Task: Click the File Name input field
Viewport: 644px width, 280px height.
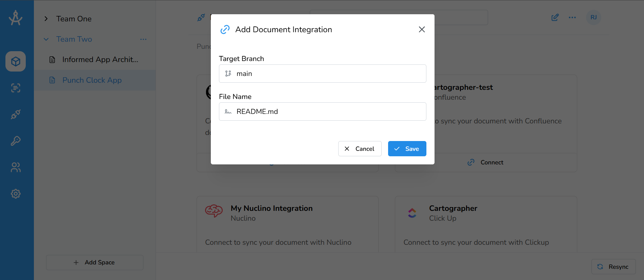Action: 323,112
